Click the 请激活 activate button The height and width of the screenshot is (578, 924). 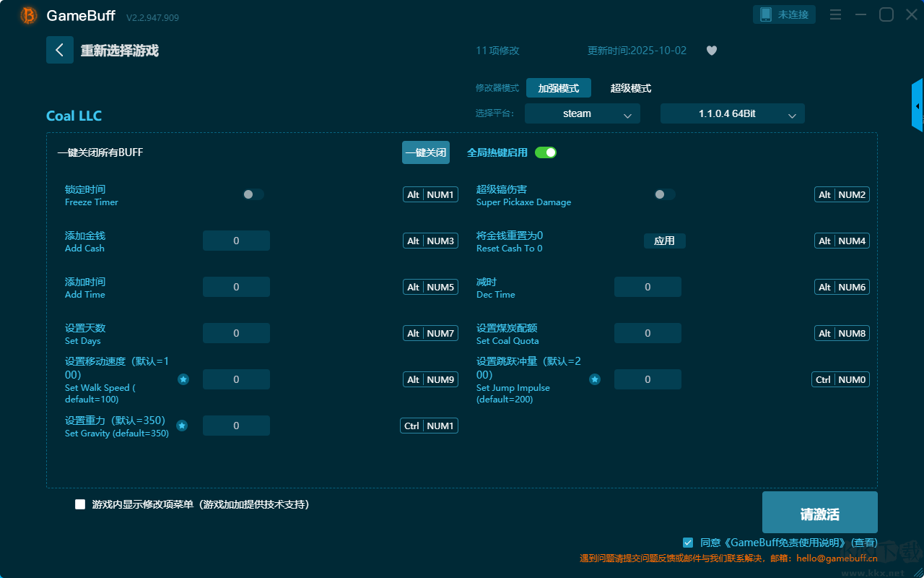coord(820,512)
